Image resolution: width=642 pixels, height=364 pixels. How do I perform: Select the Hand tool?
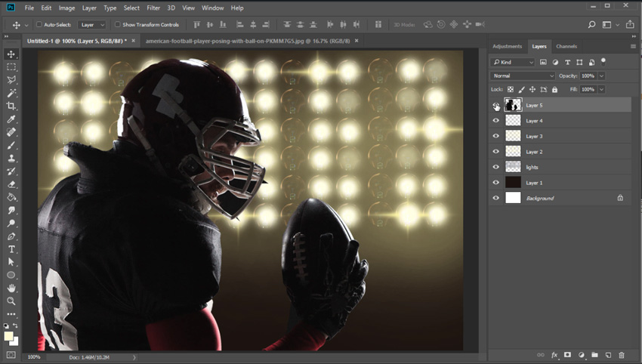point(11,288)
